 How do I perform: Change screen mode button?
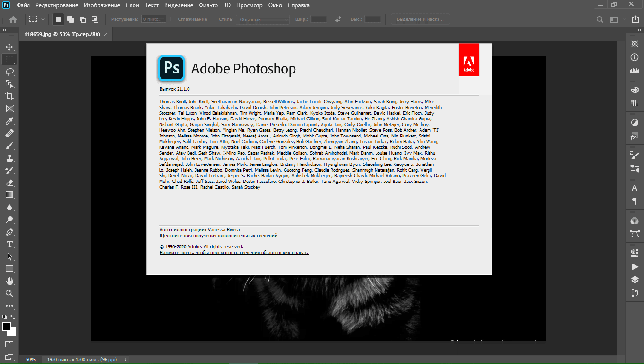pos(9,356)
